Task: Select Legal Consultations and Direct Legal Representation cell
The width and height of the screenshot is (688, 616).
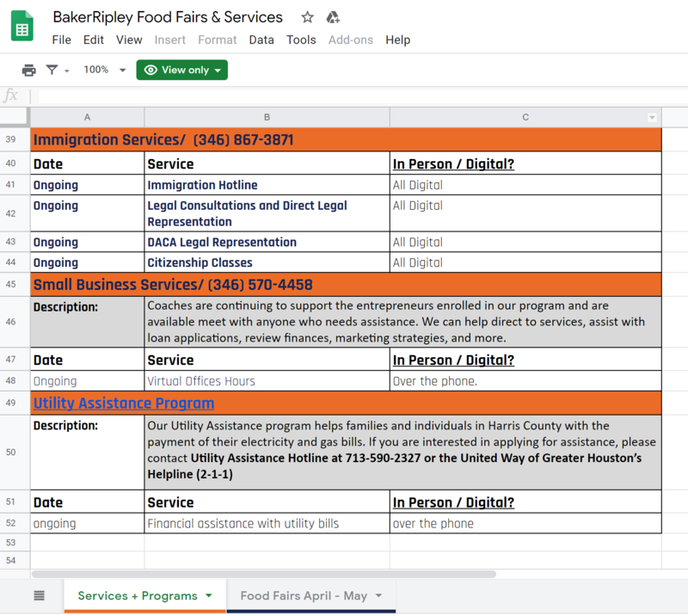Action: coord(267,213)
